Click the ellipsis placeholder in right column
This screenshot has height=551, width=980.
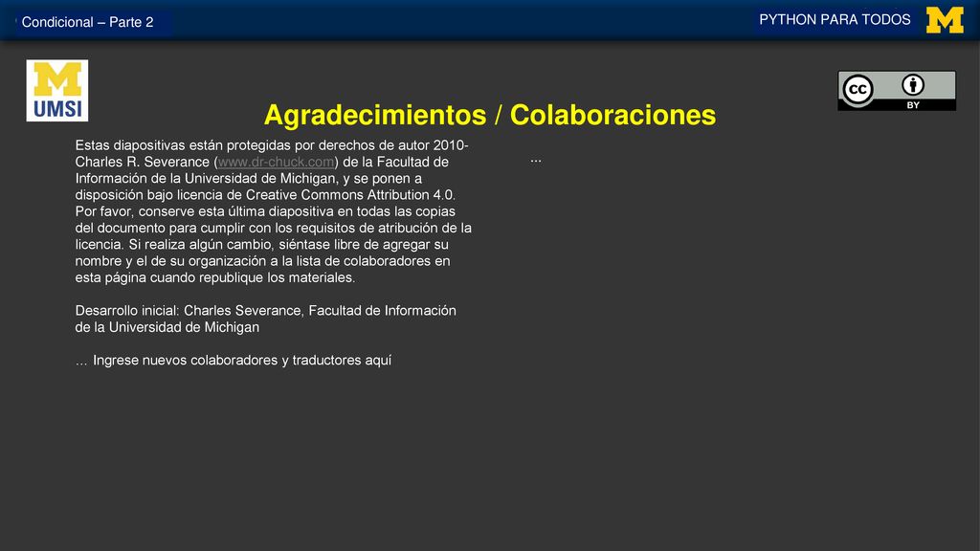coord(536,160)
